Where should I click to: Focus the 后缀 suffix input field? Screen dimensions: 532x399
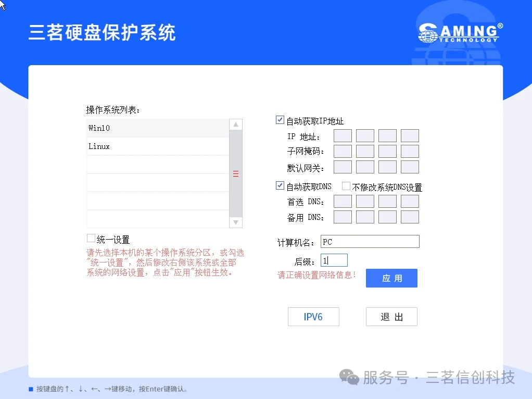(x=334, y=260)
